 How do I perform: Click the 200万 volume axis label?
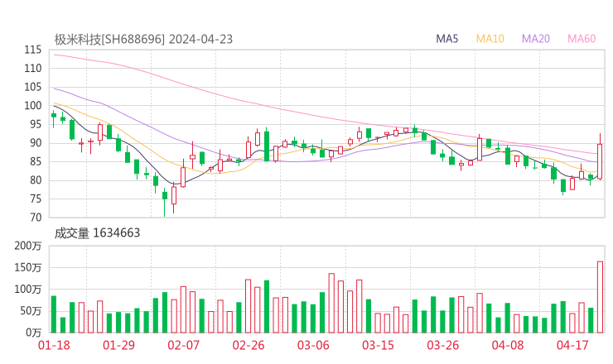point(28,246)
